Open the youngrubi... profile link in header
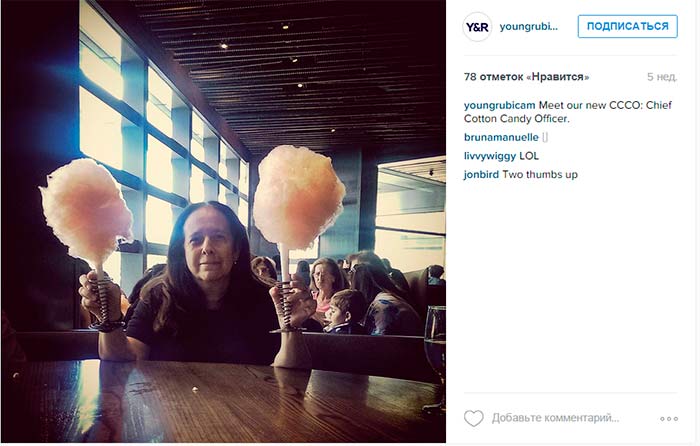Viewport: 700px width, 446px height. pyautogui.click(x=529, y=26)
